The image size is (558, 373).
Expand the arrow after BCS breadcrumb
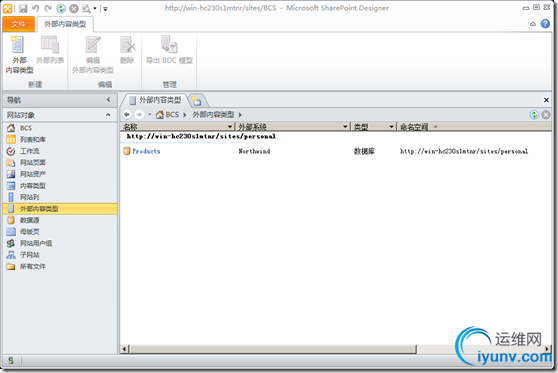pyautogui.click(x=185, y=115)
